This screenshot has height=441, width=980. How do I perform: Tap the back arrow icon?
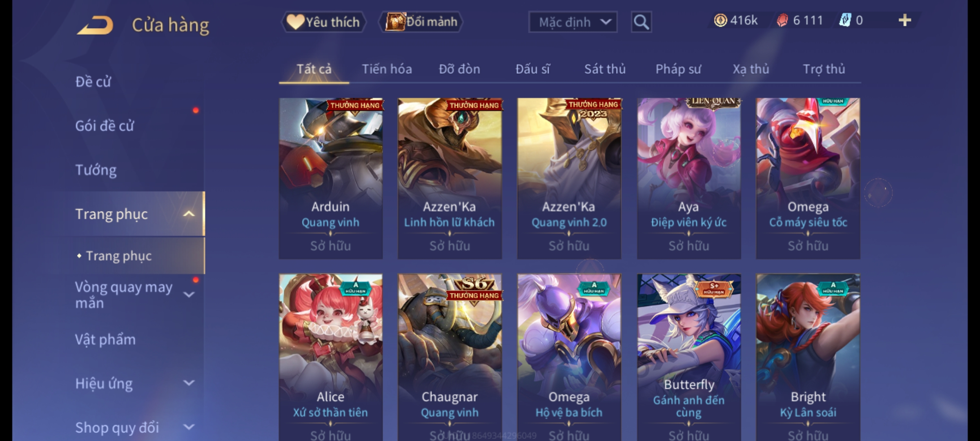coord(95,25)
